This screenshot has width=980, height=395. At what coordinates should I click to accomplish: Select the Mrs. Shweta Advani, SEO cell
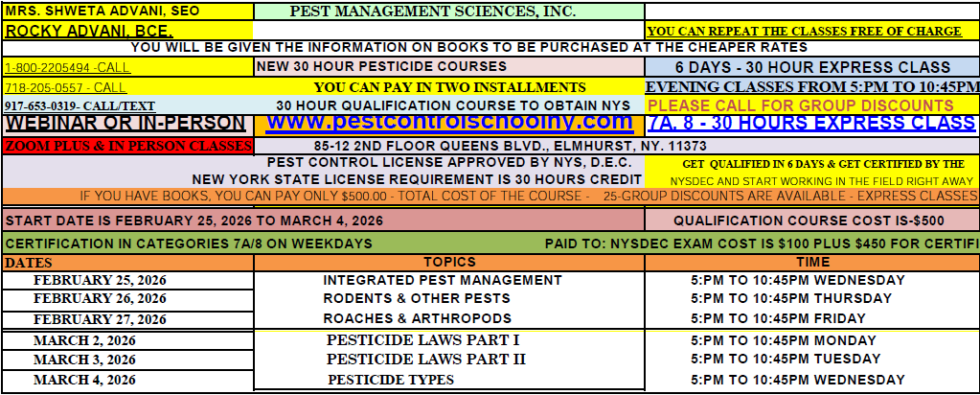click(x=128, y=12)
